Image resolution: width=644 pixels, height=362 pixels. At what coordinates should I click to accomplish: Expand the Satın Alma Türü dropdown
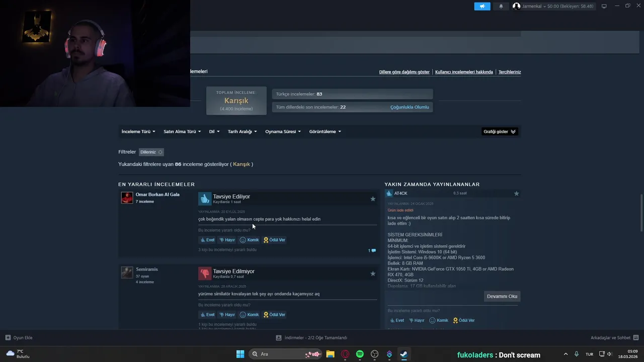coord(182,132)
